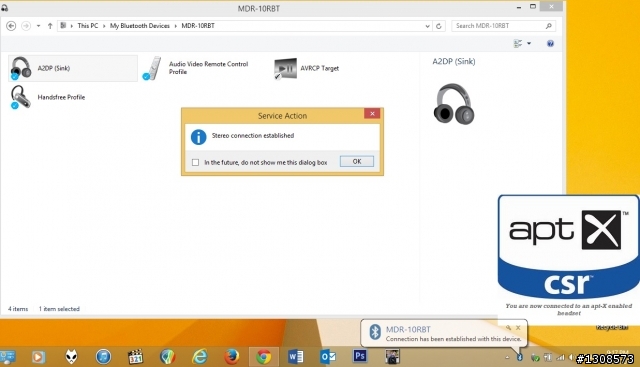The image size is (640, 367).
Task: Open Microsoft Word from taskbar
Action: click(x=296, y=357)
